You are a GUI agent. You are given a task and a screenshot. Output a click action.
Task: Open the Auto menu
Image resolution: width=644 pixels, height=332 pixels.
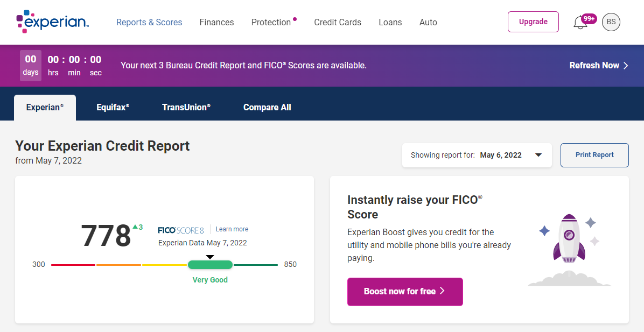428,22
